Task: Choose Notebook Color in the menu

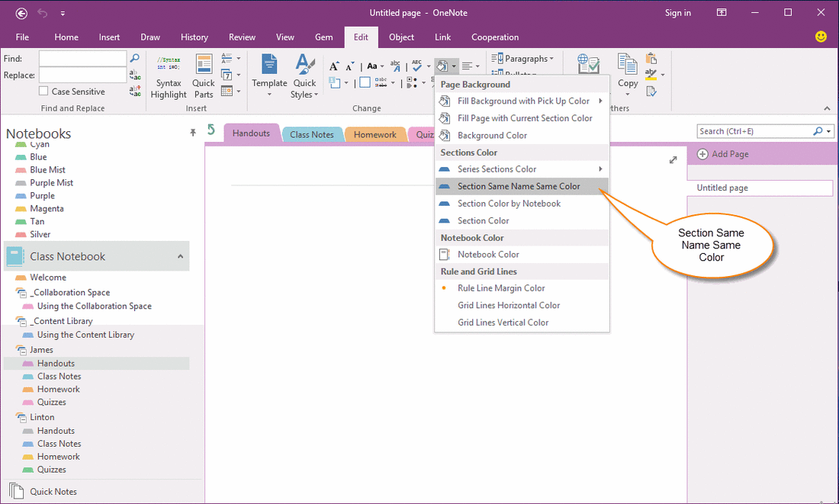Action: coord(522,254)
